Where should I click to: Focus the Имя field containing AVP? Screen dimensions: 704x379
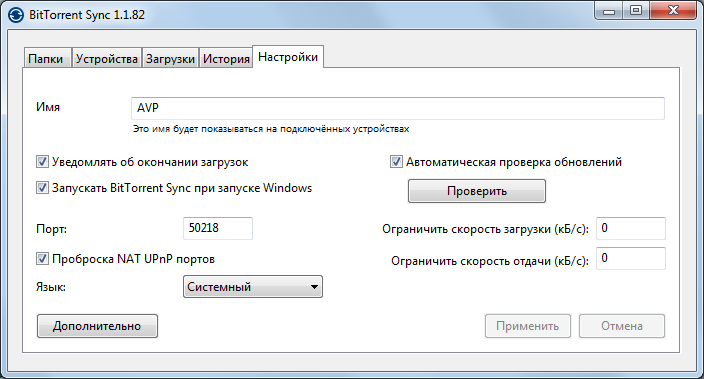398,108
